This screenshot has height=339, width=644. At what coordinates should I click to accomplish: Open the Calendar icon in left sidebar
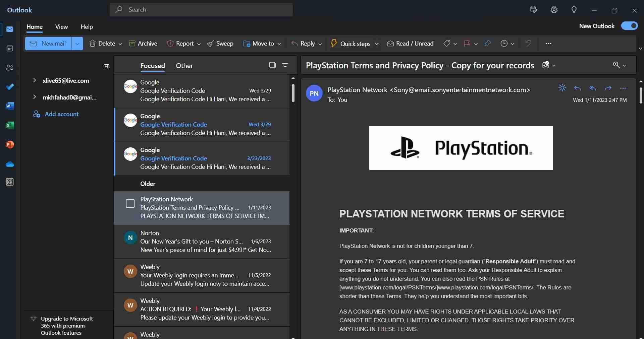pyautogui.click(x=10, y=49)
